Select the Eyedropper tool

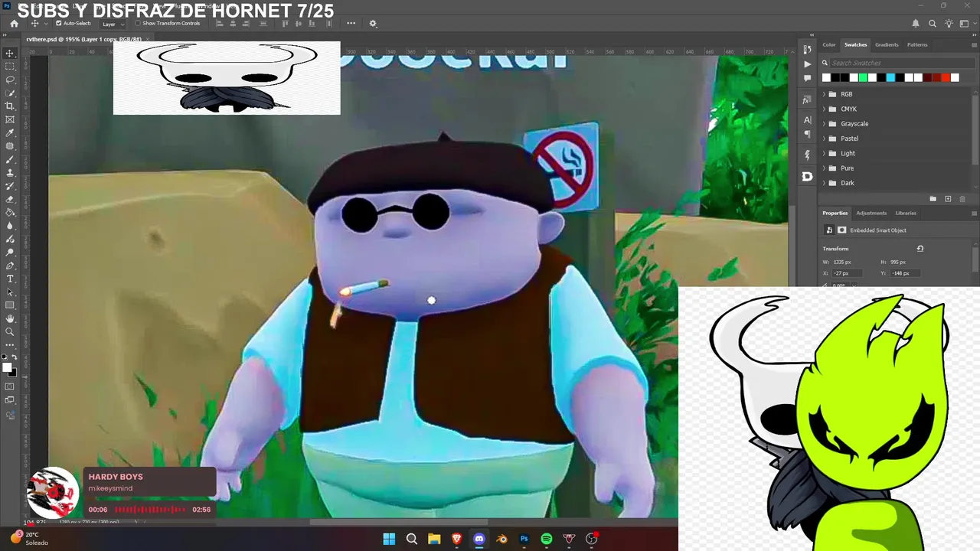(10, 133)
